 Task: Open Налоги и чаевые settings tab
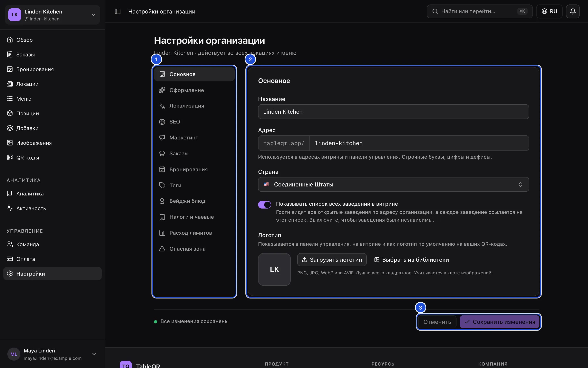coord(194,217)
